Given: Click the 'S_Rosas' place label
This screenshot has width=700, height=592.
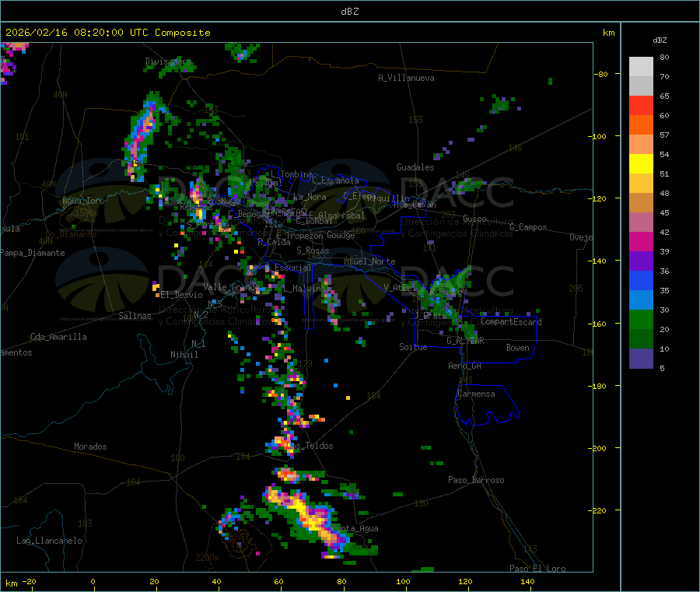Looking at the screenshot, I should pos(313,250).
